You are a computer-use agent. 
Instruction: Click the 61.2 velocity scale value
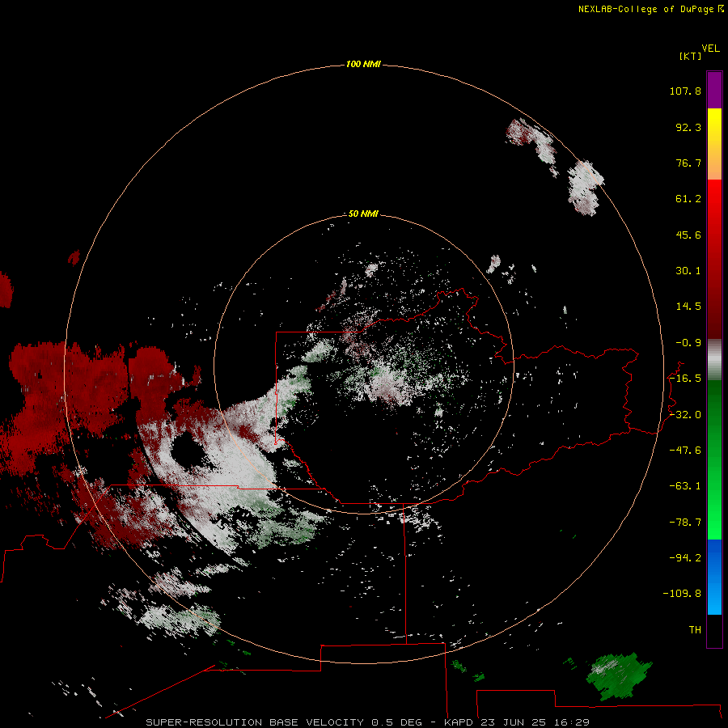tap(688, 199)
